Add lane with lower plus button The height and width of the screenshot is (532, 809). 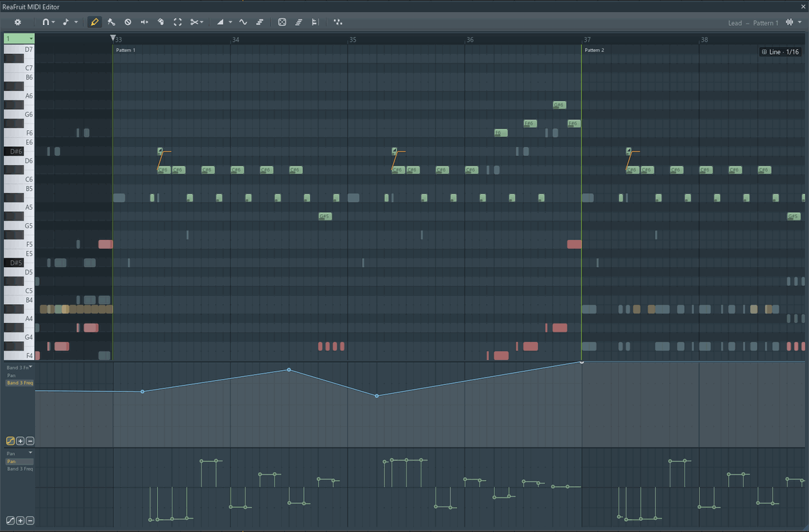tap(20, 521)
